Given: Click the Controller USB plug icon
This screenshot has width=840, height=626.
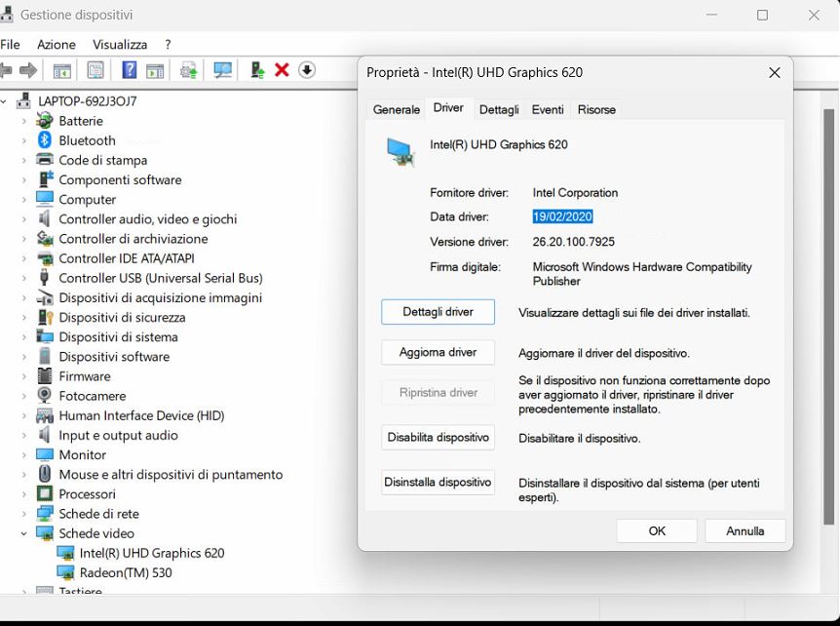Looking at the screenshot, I should (x=45, y=278).
